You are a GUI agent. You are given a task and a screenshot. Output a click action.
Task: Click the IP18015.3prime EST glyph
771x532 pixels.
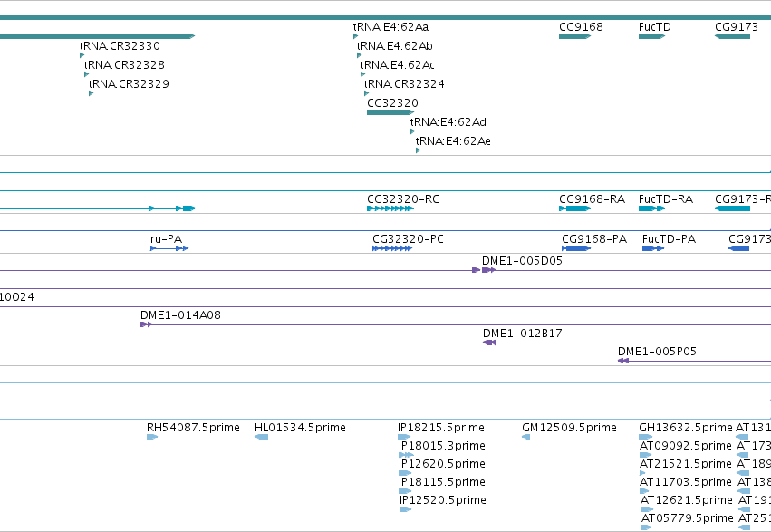(406, 455)
